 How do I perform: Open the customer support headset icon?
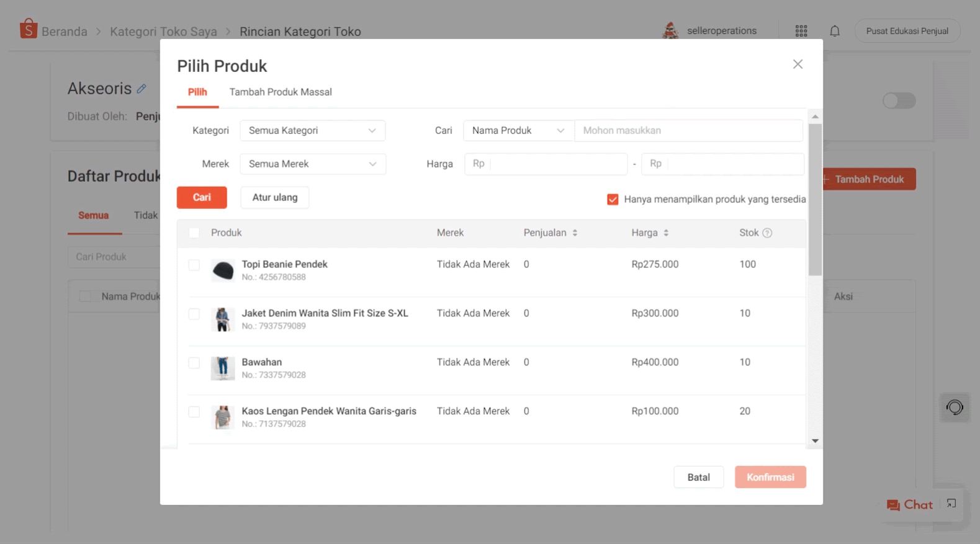[955, 408]
